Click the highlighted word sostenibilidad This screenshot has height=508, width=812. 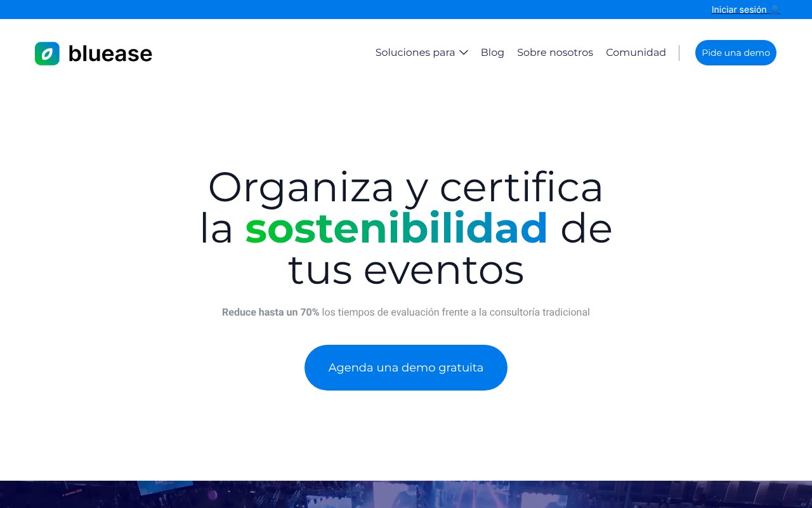pos(396,229)
